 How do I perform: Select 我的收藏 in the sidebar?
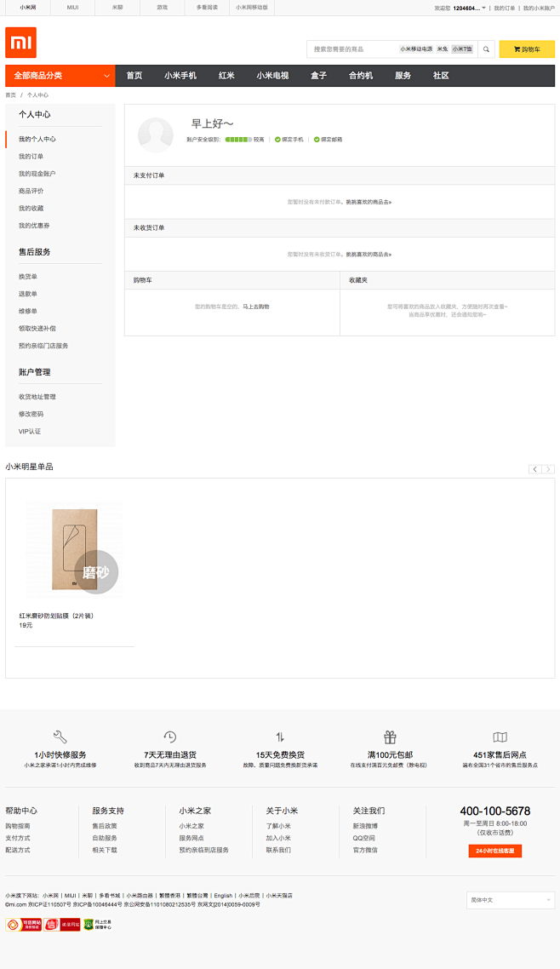31,209
